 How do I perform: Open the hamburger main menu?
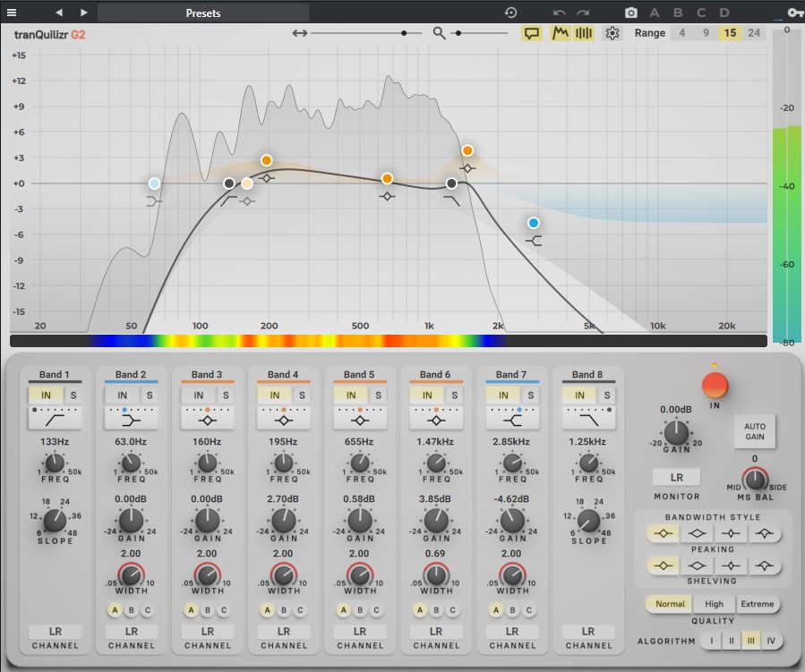(x=12, y=13)
